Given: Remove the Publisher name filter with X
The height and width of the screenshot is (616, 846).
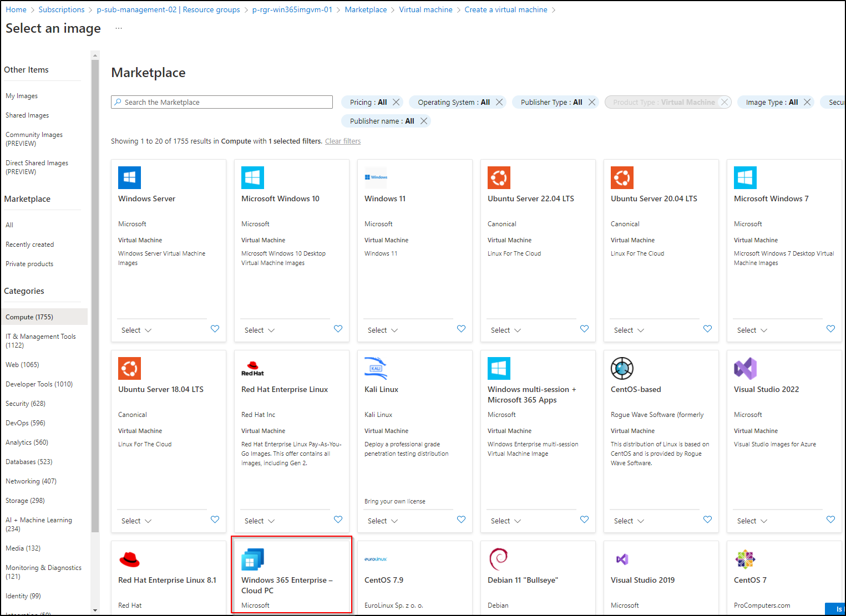Looking at the screenshot, I should 423,121.
